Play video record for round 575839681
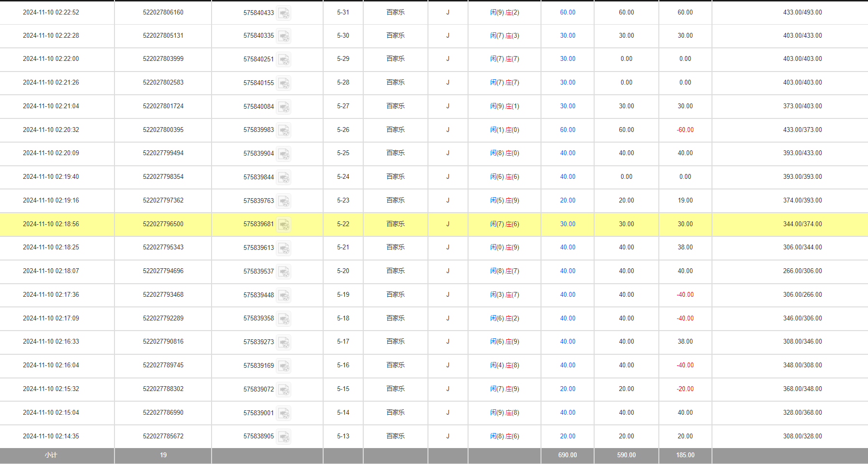Viewport: 868px width, 464px height. 284,225
